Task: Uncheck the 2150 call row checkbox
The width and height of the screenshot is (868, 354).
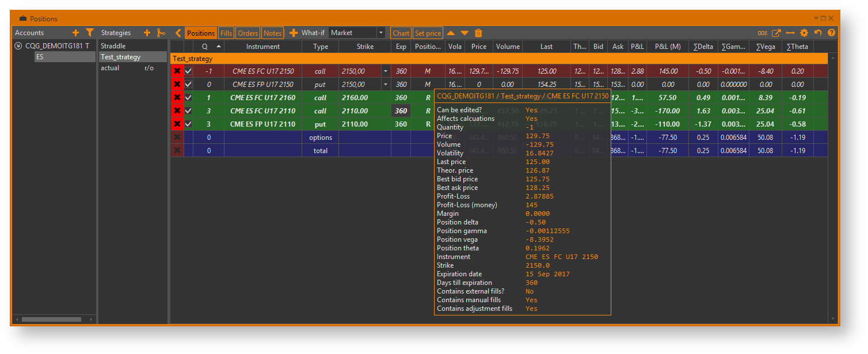Action: [188, 71]
